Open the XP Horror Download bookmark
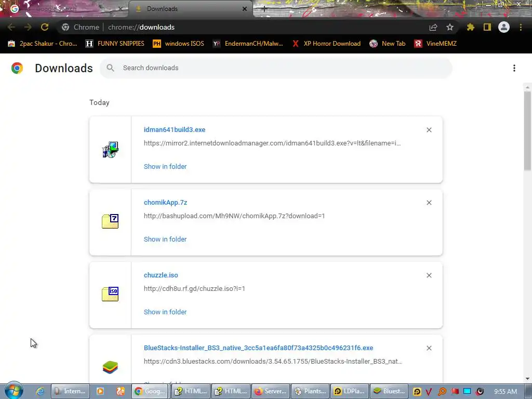This screenshot has width=532, height=399. (326, 44)
